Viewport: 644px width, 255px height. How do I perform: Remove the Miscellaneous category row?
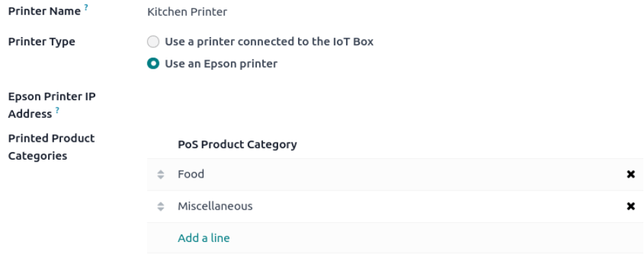(x=630, y=206)
